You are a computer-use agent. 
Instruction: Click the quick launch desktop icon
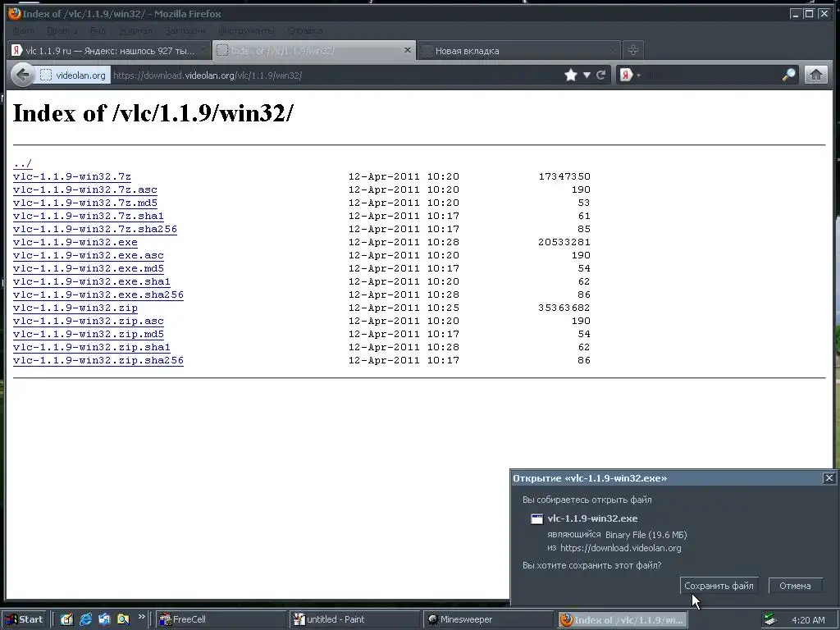[66, 619]
